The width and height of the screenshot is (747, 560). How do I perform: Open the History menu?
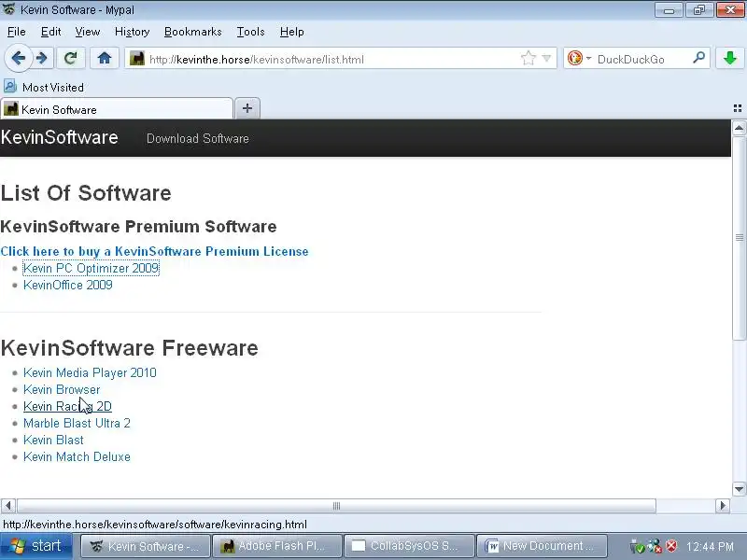tap(132, 32)
